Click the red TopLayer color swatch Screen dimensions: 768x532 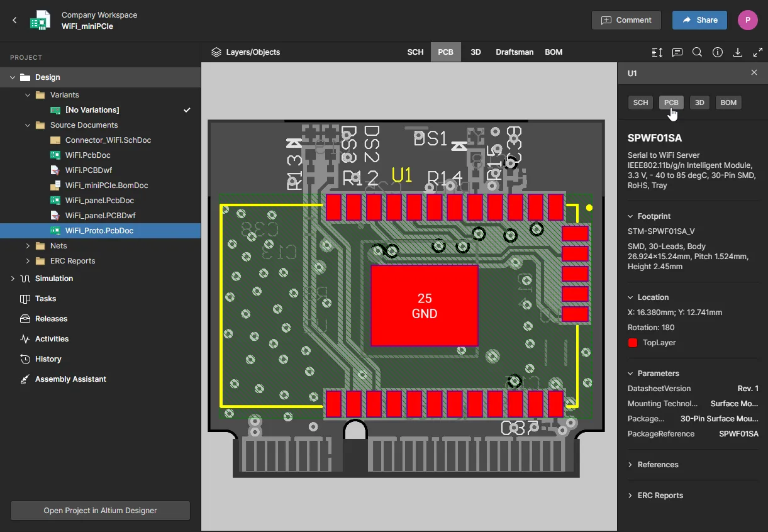point(633,343)
